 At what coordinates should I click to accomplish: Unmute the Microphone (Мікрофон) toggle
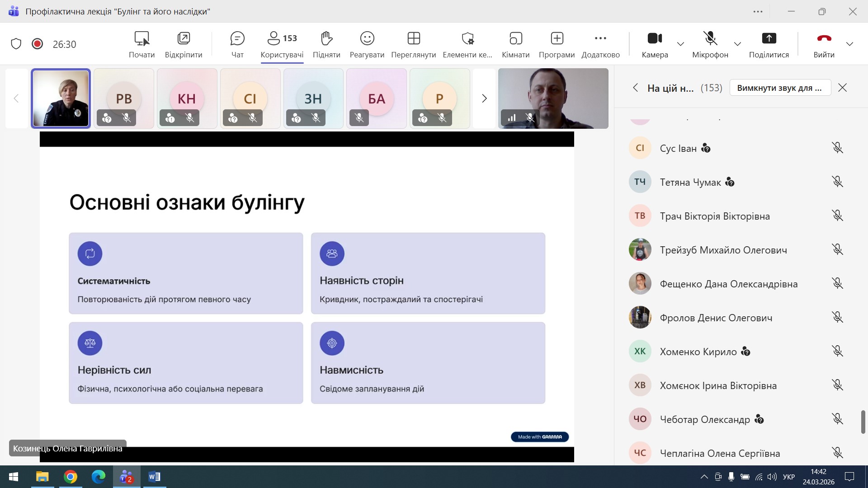710,39
